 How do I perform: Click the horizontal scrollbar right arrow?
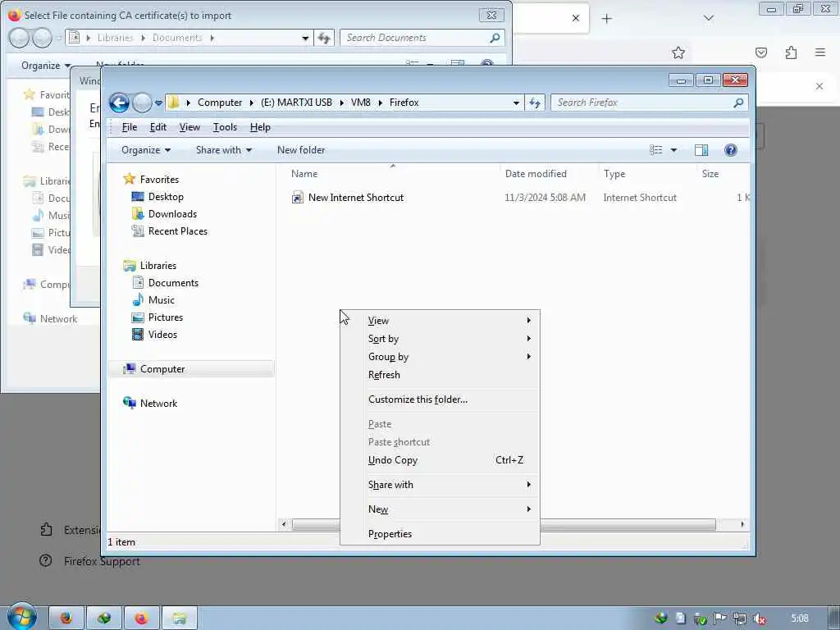coord(742,524)
